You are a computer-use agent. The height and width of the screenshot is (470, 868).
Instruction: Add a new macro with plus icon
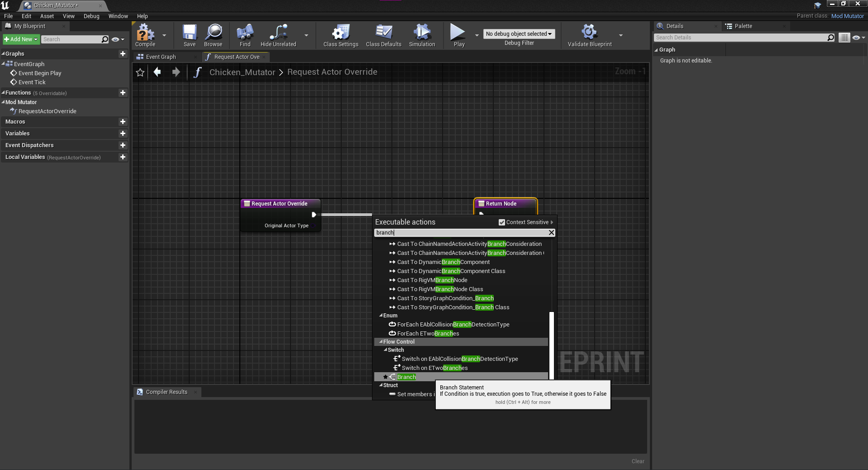coord(123,121)
